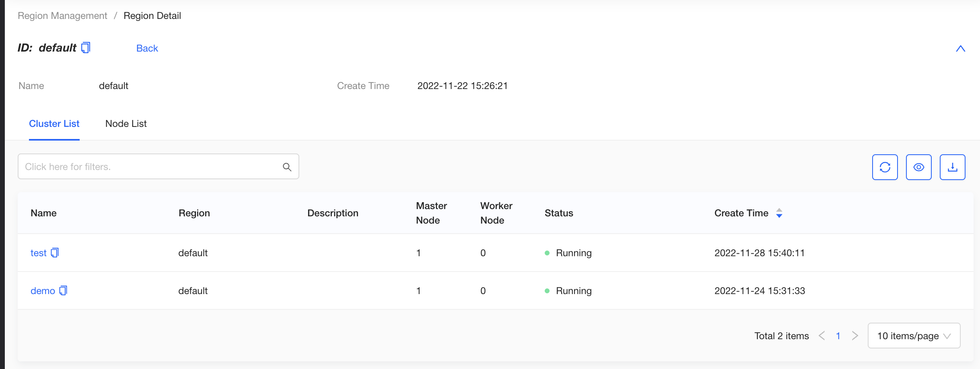Select the Cluster List tab
Screen dimensions: 980x369
54,124
